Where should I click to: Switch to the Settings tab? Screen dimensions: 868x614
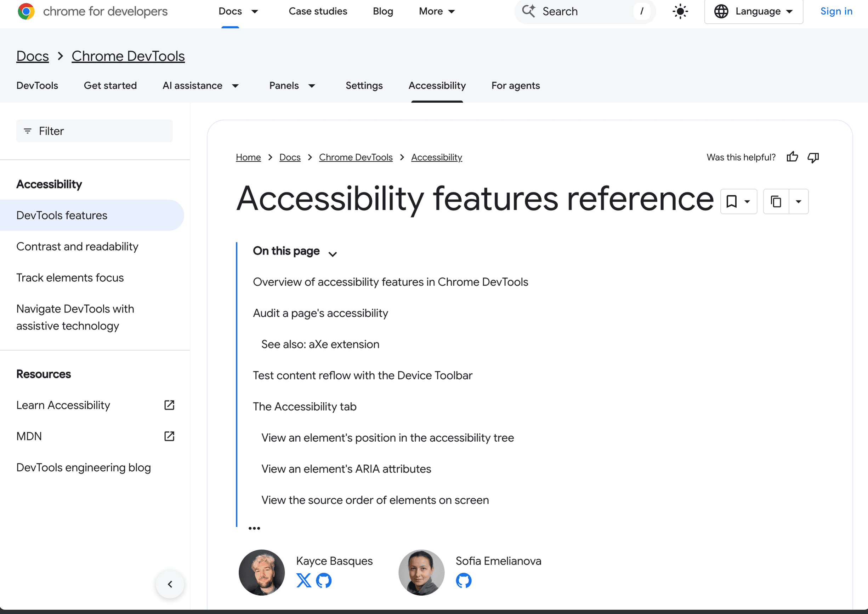tap(364, 85)
